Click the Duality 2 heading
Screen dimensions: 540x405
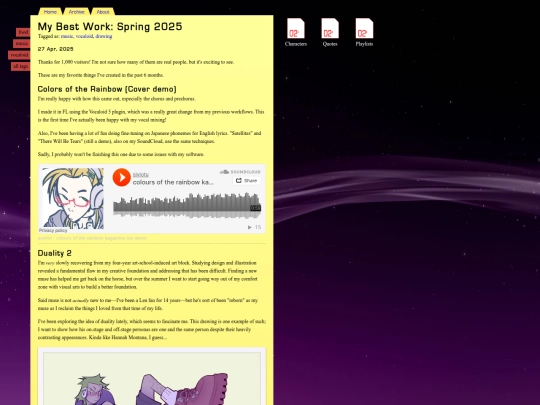point(55,253)
